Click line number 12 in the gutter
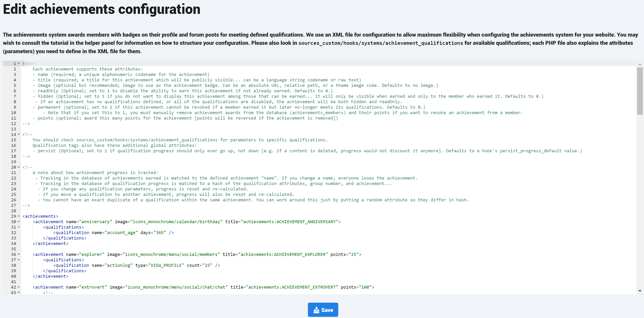The image size is (644, 318). (13, 124)
